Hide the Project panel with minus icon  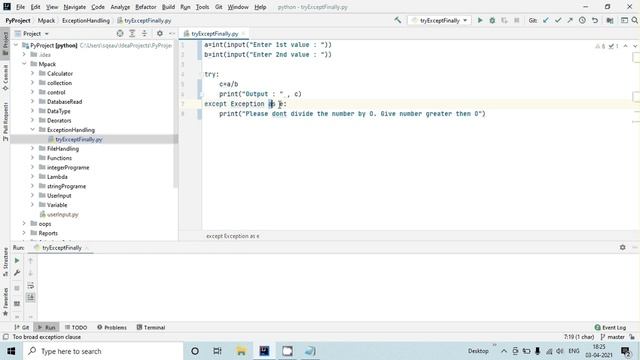click(172, 33)
